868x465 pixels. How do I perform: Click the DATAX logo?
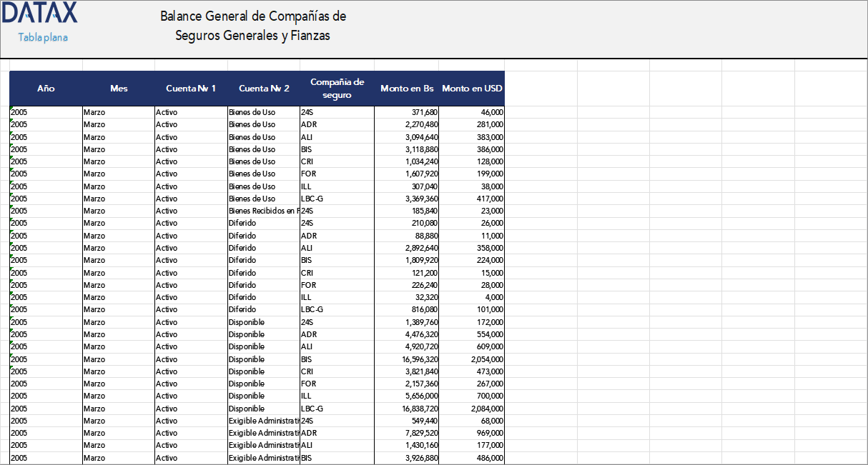click(39, 14)
